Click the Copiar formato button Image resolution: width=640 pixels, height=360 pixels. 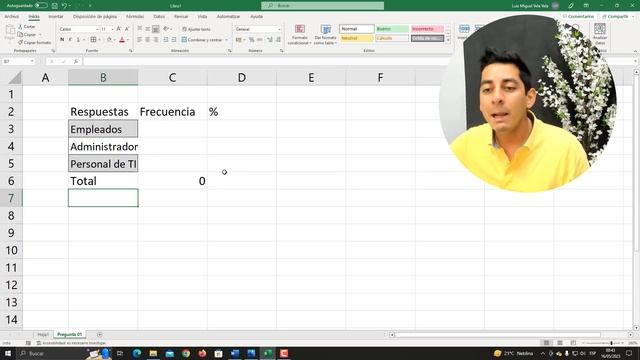[34, 42]
